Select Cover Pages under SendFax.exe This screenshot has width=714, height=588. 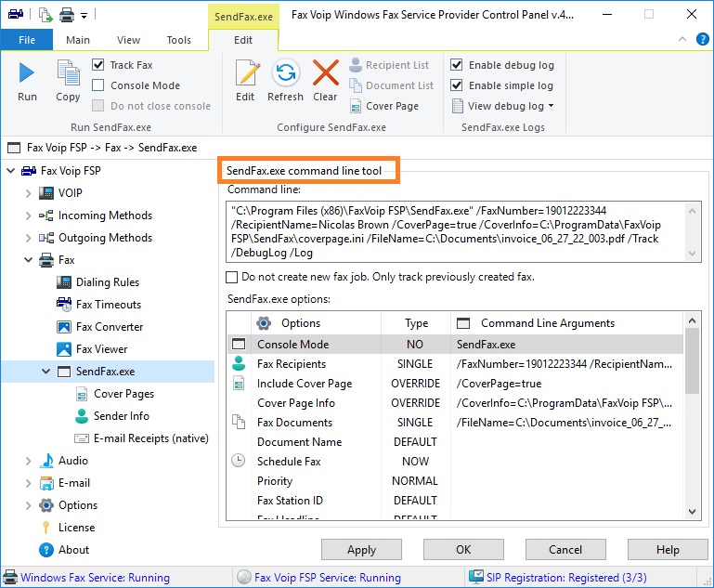pos(123,394)
